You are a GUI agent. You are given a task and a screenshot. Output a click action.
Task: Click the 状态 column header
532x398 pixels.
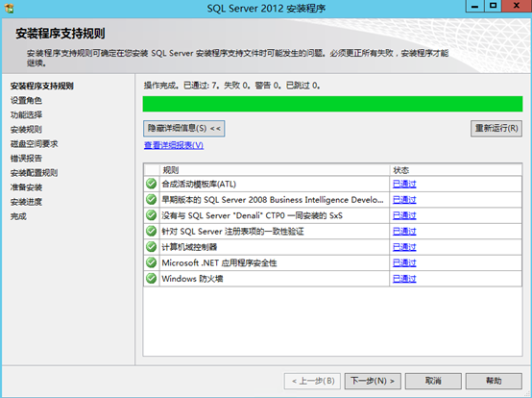click(x=456, y=170)
